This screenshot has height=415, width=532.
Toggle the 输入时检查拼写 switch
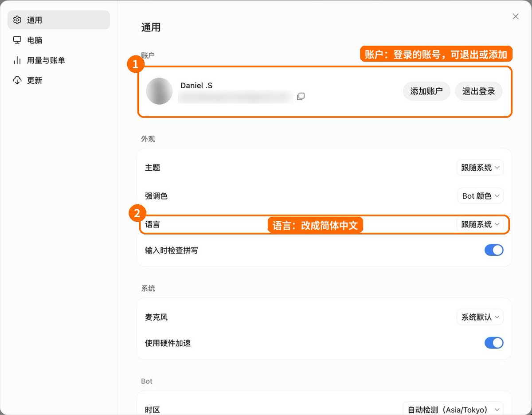pyautogui.click(x=494, y=250)
